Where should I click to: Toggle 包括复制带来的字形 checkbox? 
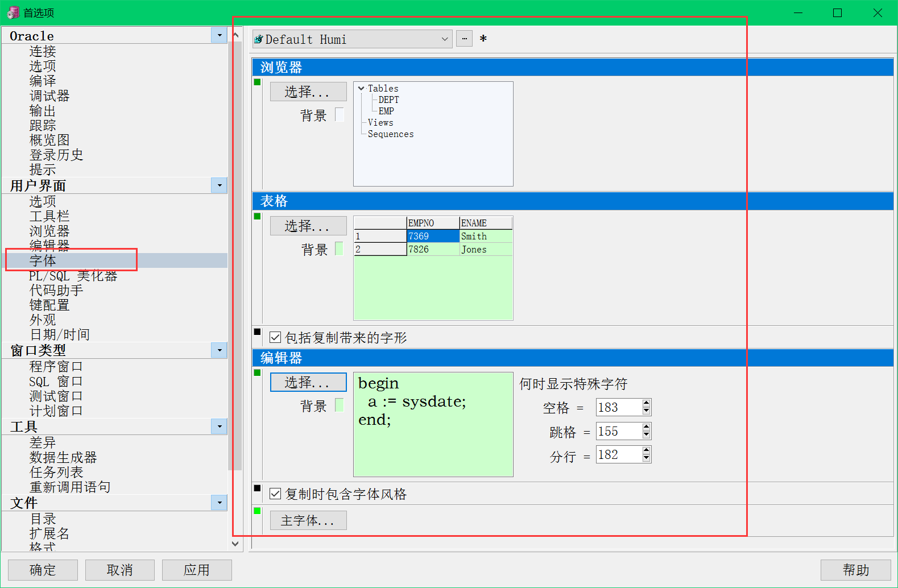coord(275,337)
